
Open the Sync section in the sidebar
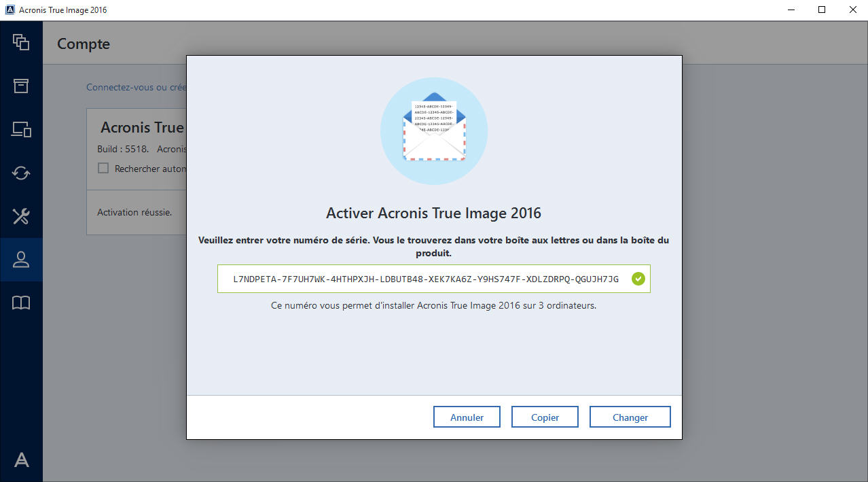[x=21, y=173]
